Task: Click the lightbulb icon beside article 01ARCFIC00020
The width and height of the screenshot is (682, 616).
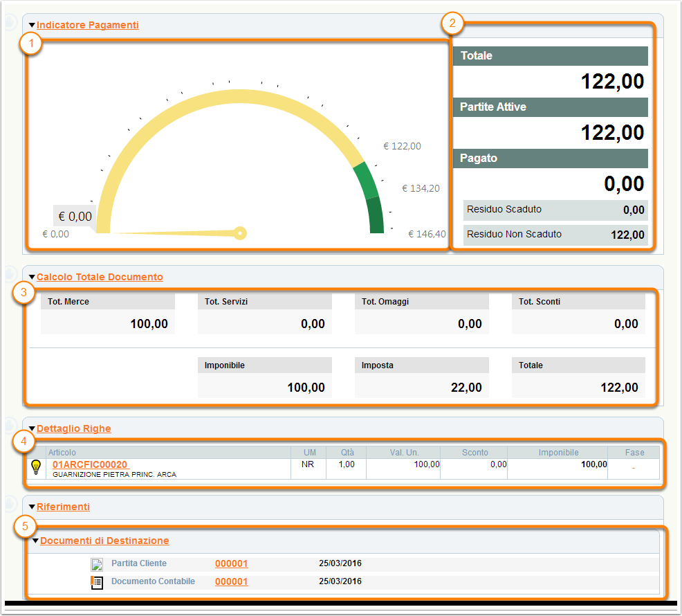Action: point(36,469)
